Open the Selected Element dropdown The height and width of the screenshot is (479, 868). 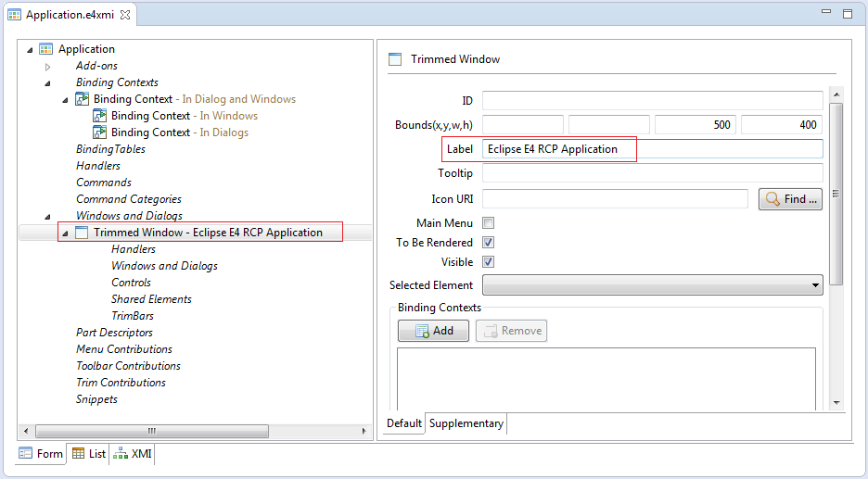[653, 285]
